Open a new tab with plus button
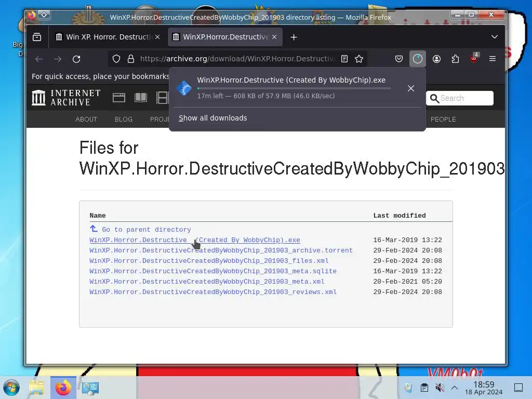Viewport: 532px width, 399px height. 294,37
